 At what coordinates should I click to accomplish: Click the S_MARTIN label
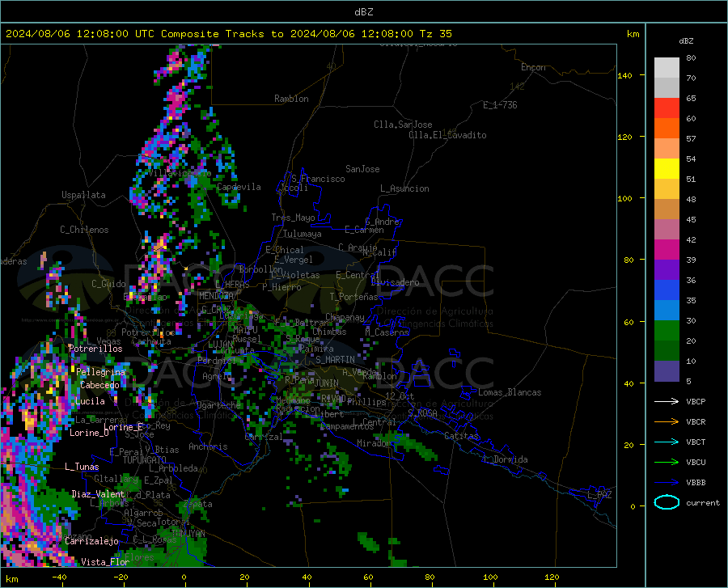[335, 360]
